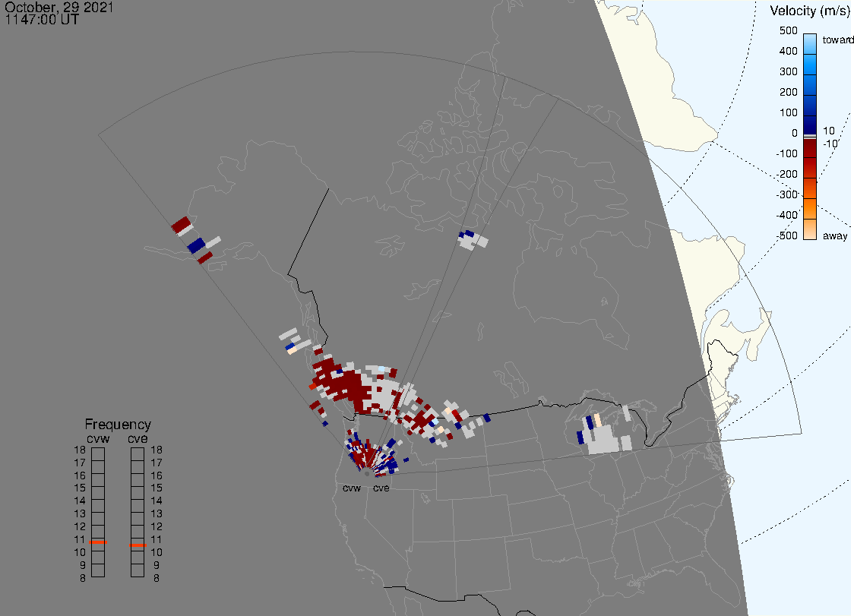This screenshot has width=854, height=616.
Task: Click the red frequency marker in the cvw bar
Action: point(98,542)
